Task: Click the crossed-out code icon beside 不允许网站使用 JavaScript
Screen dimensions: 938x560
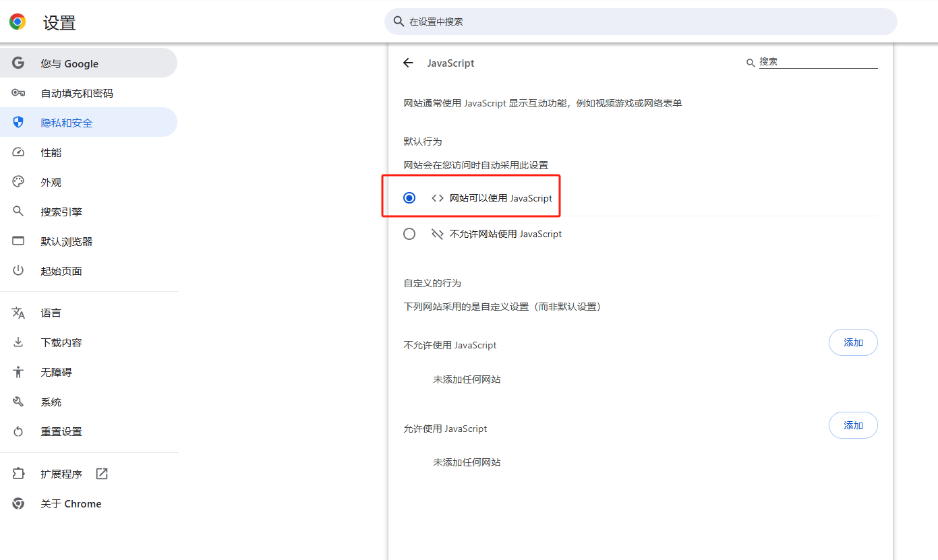Action: [438, 234]
